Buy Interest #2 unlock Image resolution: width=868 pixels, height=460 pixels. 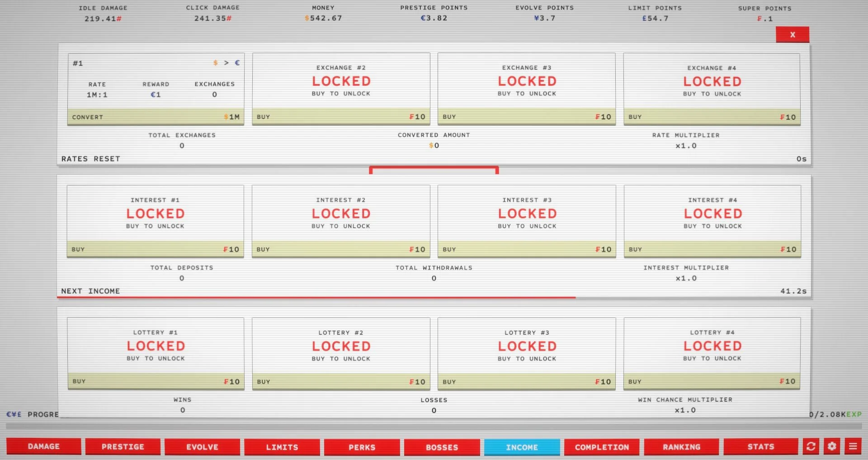click(341, 249)
